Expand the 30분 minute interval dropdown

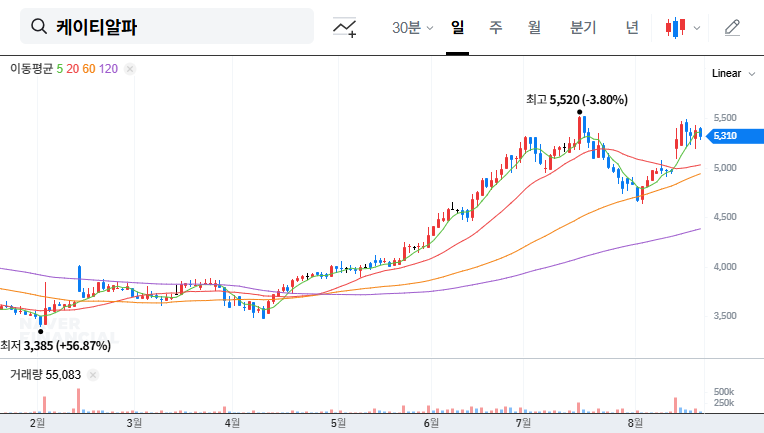[x=412, y=27]
